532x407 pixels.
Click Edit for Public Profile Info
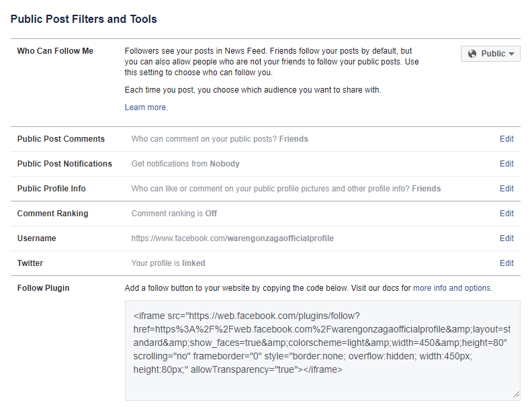[x=506, y=189]
